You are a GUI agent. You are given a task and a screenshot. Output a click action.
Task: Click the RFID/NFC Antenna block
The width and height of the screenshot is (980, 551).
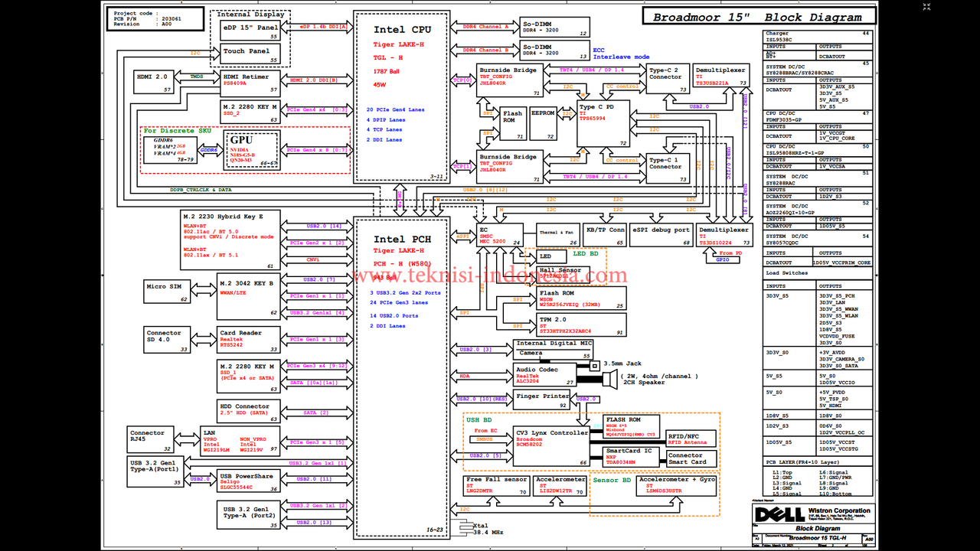692,439
